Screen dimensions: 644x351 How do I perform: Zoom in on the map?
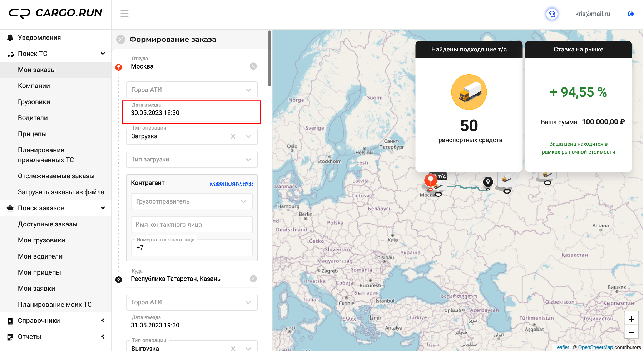tap(631, 319)
